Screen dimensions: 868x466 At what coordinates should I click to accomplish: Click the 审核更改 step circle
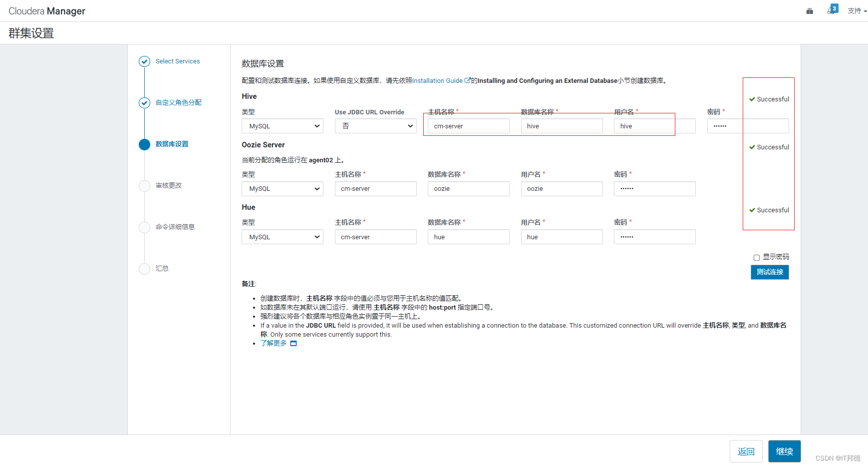(x=144, y=186)
